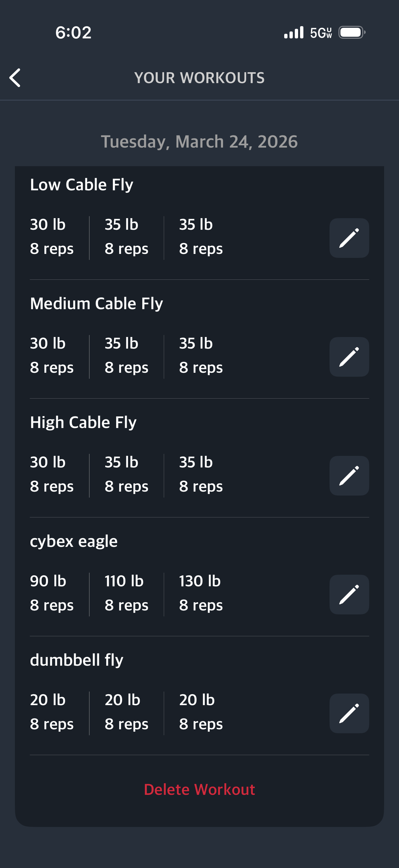Tap the YOUR WORKOUTS header title
This screenshot has height=868, width=399.
pos(199,78)
